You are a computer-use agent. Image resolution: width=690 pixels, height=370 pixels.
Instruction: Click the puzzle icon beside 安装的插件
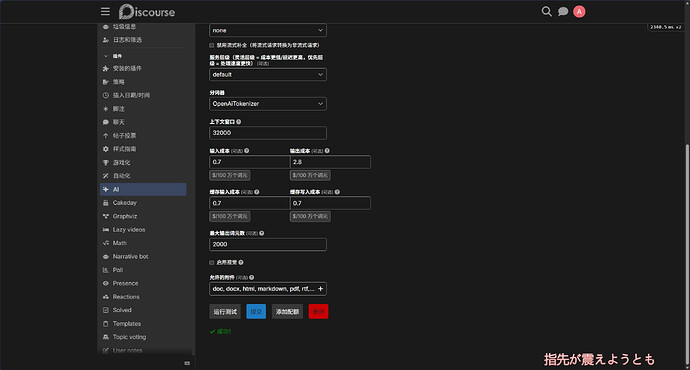(106, 69)
